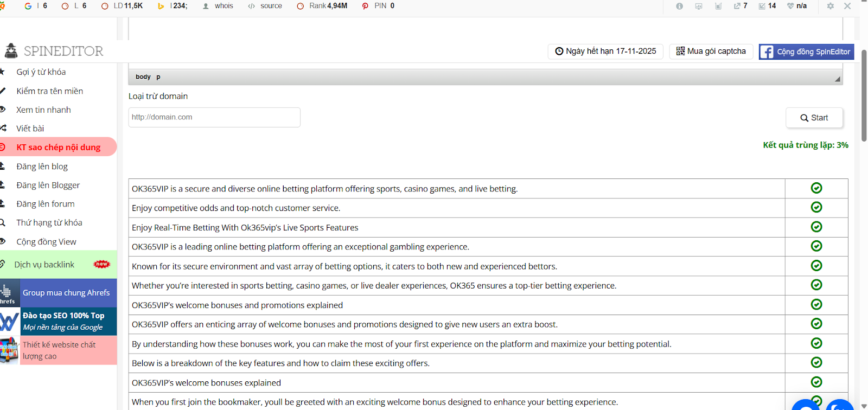Click check icon for 'secure and diverse online betting' row

click(816, 188)
